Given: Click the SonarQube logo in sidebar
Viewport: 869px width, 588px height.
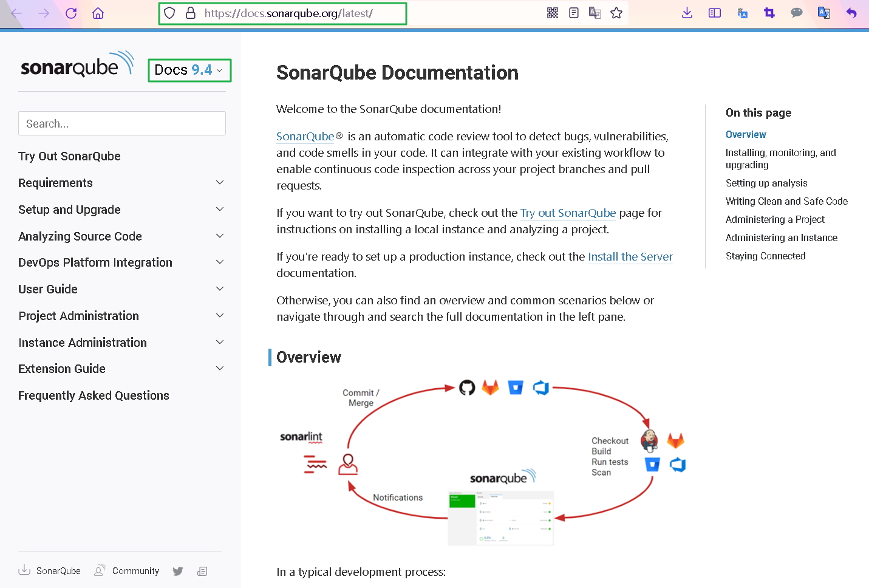Looking at the screenshot, I should click(77, 64).
